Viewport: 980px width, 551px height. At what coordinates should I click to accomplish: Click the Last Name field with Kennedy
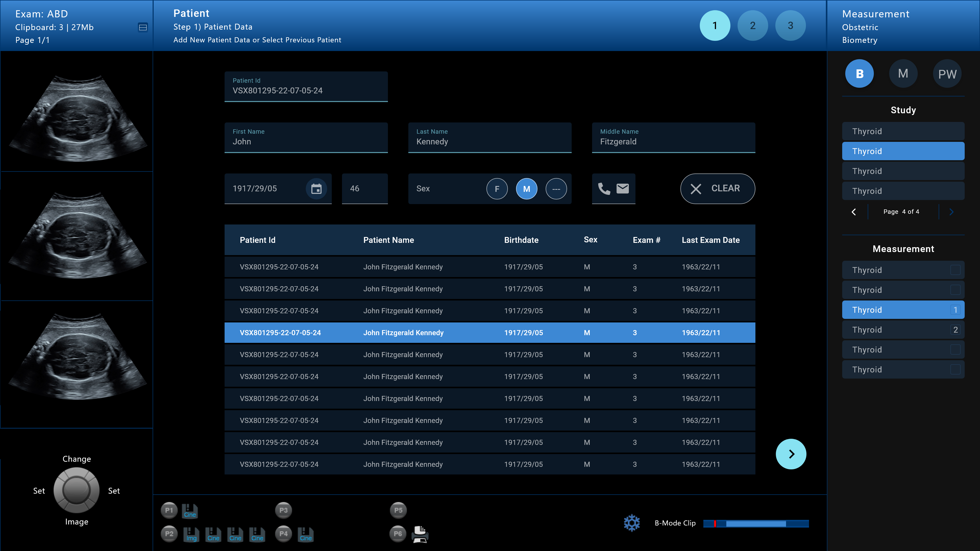pyautogui.click(x=490, y=138)
